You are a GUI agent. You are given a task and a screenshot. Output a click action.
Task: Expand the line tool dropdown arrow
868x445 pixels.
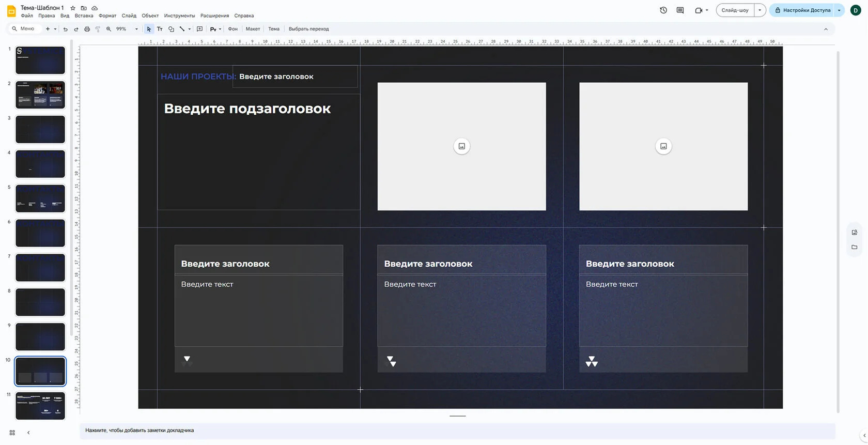point(190,29)
